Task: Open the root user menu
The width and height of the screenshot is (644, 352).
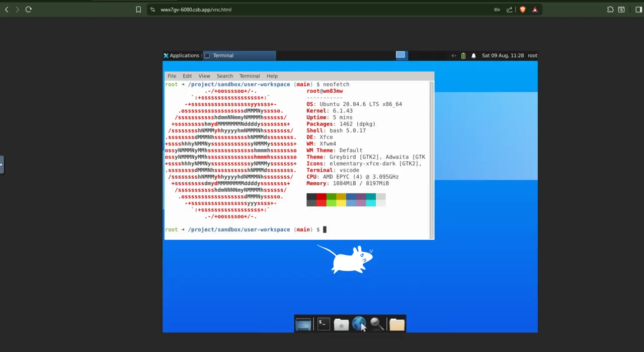Action: (532, 55)
